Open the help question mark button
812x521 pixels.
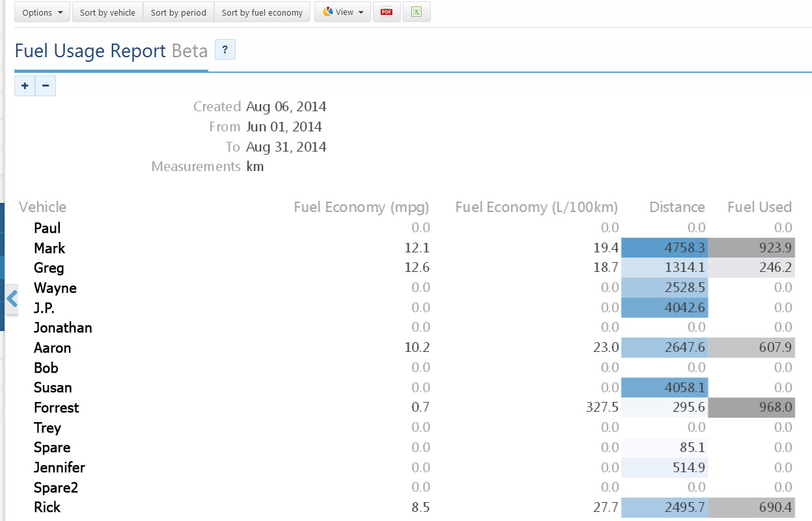pyautogui.click(x=224, y=50)
